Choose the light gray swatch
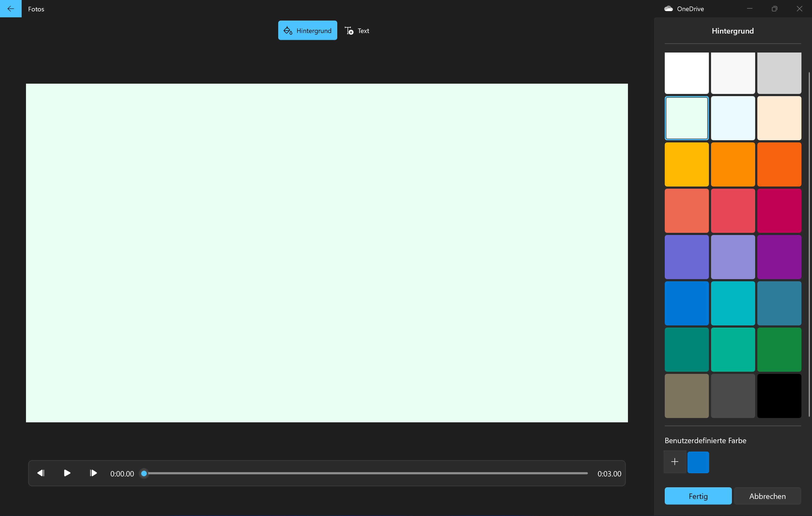The image size is (812, 516). click(x=779, y=73)
